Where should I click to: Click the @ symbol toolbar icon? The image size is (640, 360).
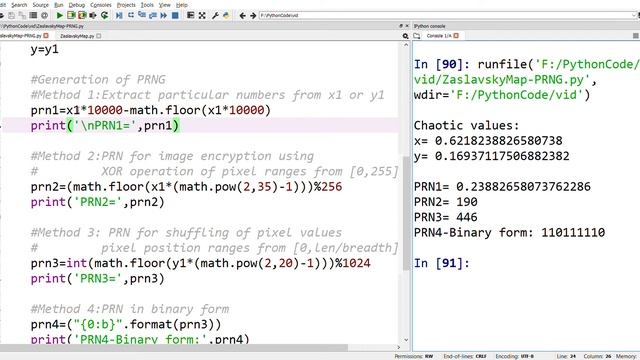click(x=44, y=16)
